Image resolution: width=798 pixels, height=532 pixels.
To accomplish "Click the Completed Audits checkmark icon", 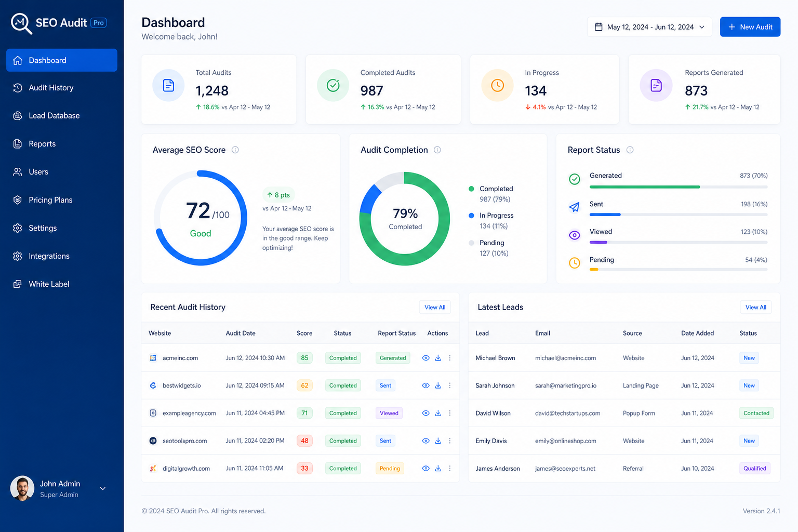I will [333, 85].
